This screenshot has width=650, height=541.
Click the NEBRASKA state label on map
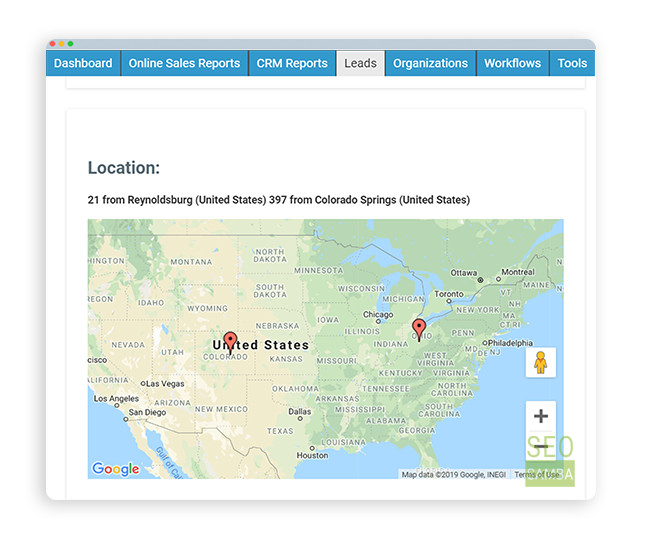point(277,326)
